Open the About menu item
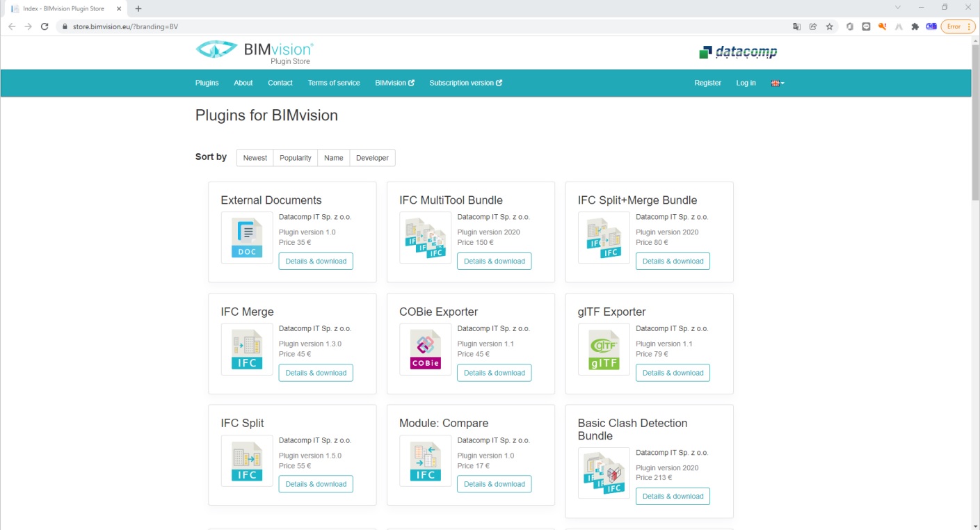The width and height of the screenshot is (980, 530). point(243,83)
